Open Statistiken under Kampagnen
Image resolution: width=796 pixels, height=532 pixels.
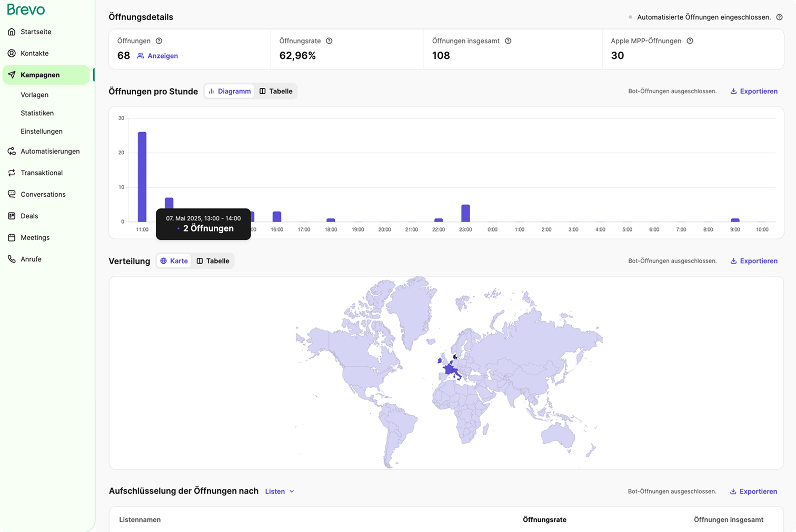point(37,113)
